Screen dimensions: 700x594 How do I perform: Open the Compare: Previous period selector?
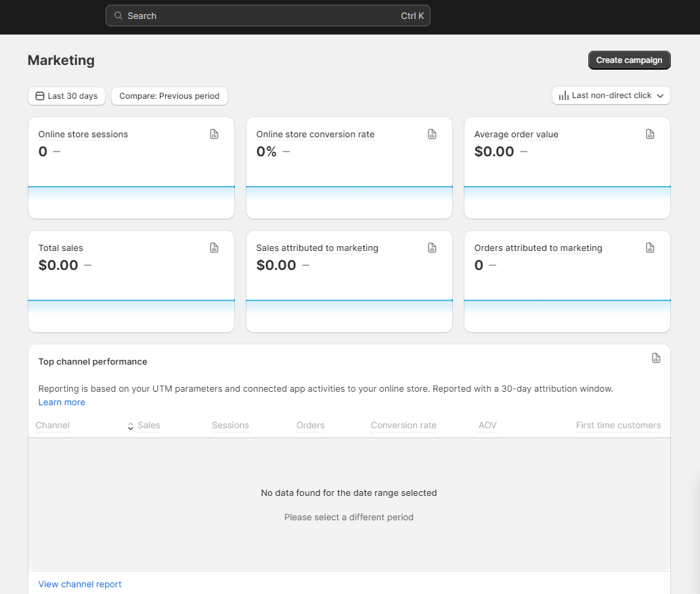[169, 96]
